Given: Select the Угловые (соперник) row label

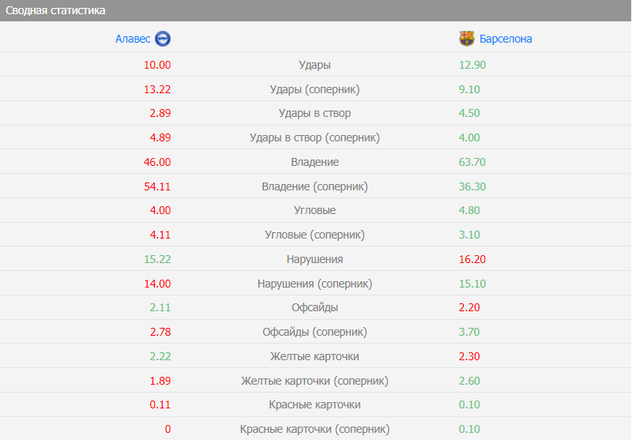Looking at the screenshot, I should tap(315, 235).
